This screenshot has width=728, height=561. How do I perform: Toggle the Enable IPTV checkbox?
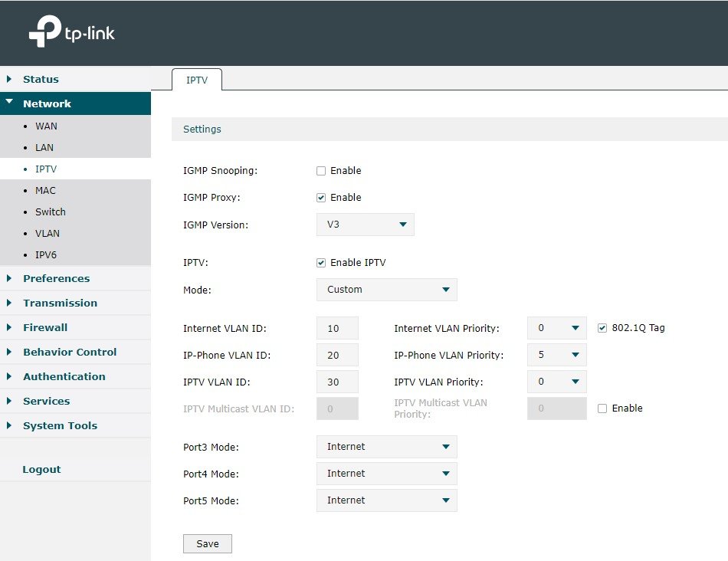click(321, 263)
